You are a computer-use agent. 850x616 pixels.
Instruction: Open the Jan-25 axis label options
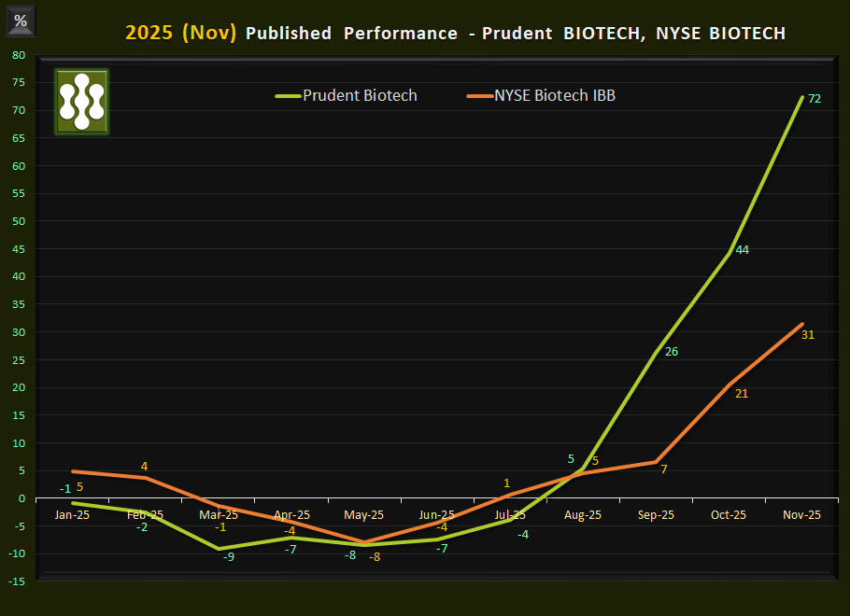[74, 514]
